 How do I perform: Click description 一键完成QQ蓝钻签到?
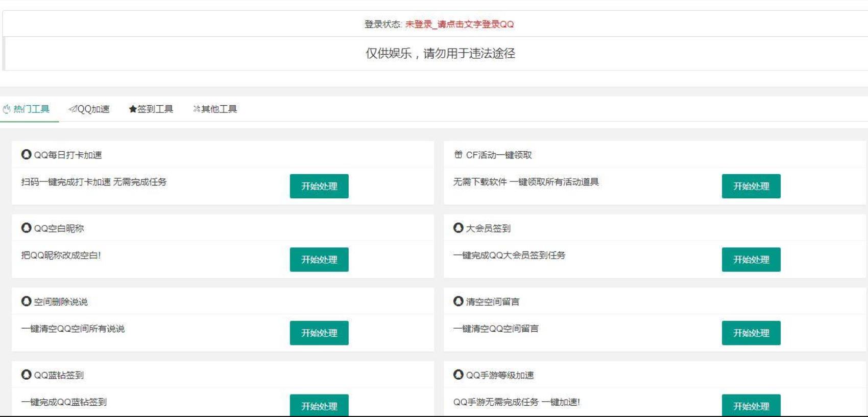[x=64, y=402]
